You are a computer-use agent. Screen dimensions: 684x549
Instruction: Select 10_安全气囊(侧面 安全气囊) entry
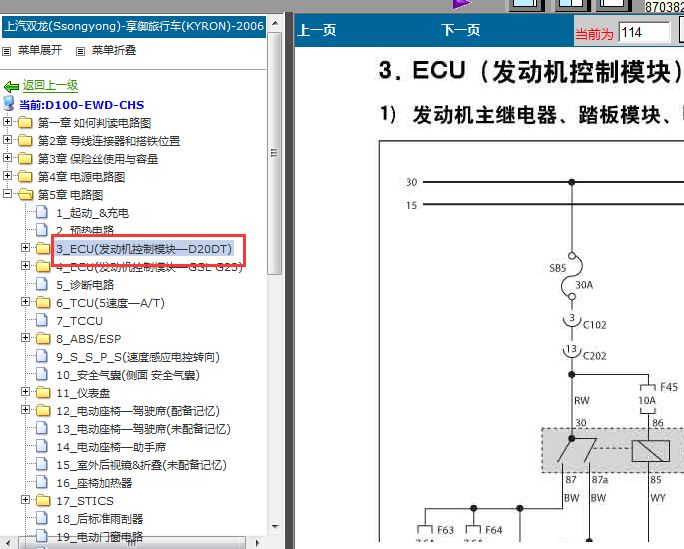128,375
